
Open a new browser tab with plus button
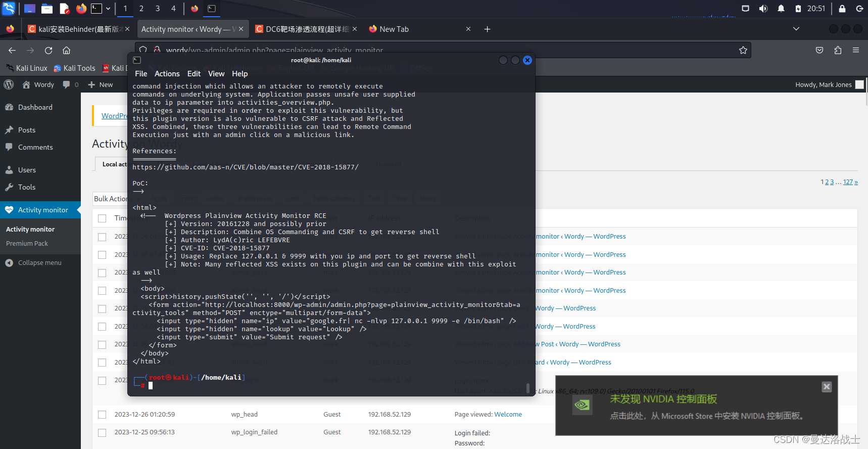[488, 29]
